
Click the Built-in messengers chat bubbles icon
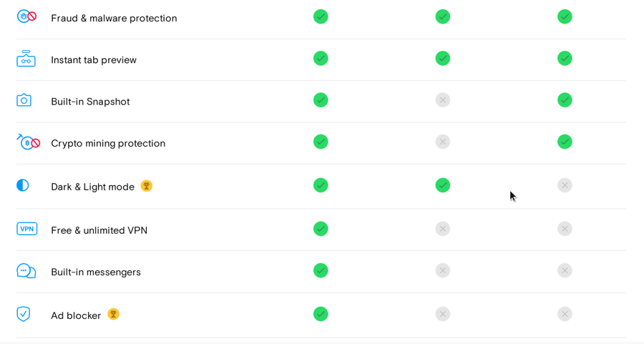coord(26,271)
